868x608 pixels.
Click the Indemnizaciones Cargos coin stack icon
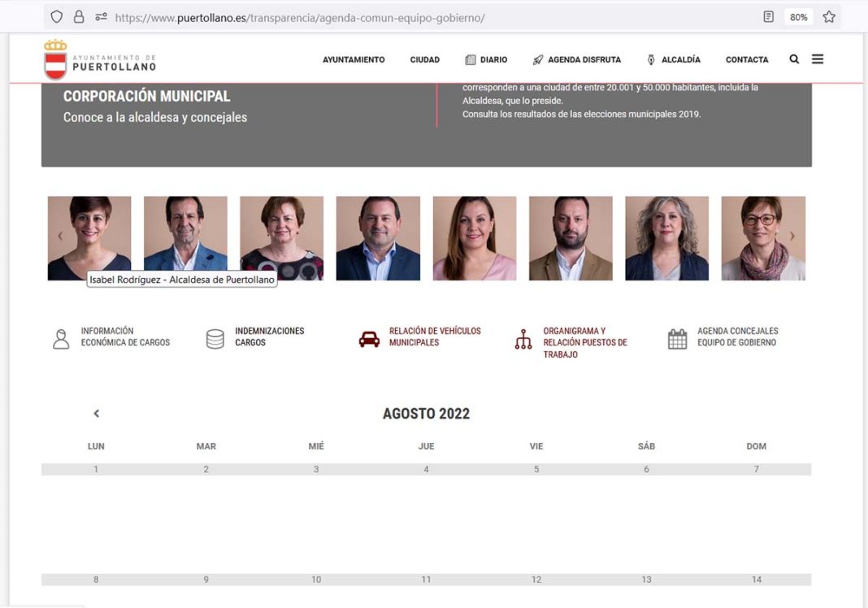[215, 339]
